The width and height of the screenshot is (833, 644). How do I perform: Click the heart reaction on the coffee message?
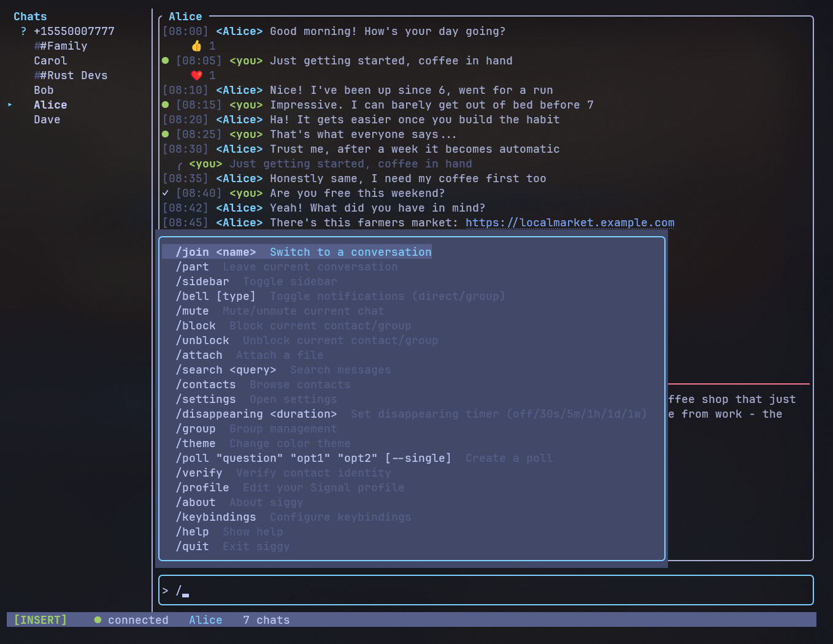[196, 75]
